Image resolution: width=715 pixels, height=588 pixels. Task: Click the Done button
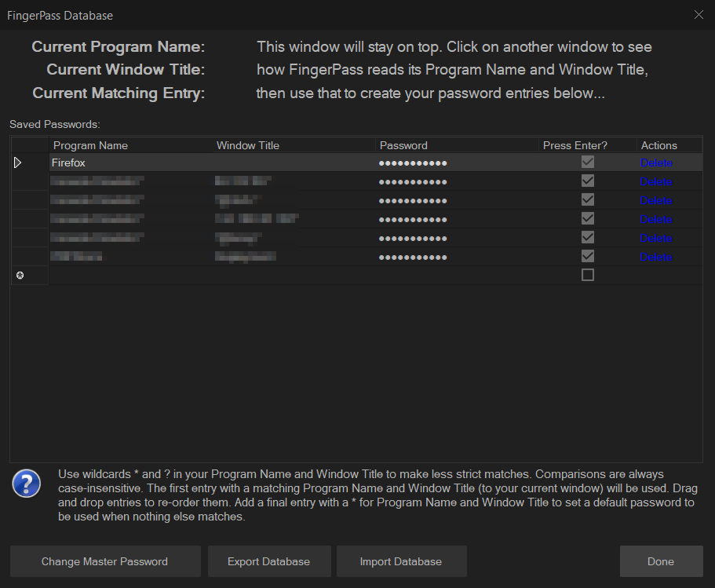pos(661,561)
